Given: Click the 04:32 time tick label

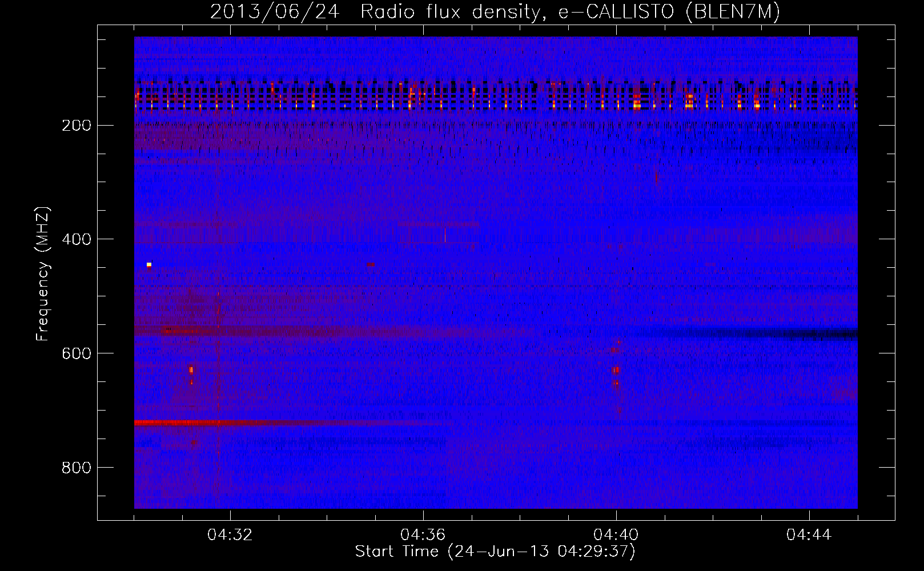Looking at the screenshot, I should tap(230, 534).
